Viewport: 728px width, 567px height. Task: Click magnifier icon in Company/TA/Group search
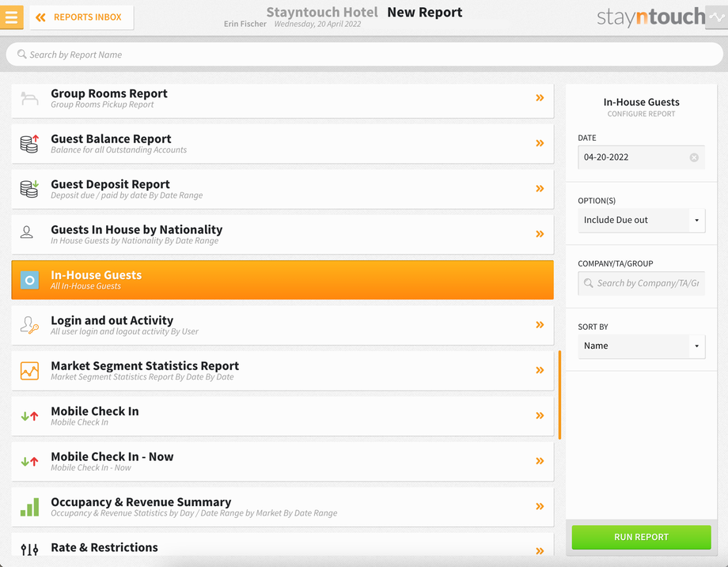point(588,283)
